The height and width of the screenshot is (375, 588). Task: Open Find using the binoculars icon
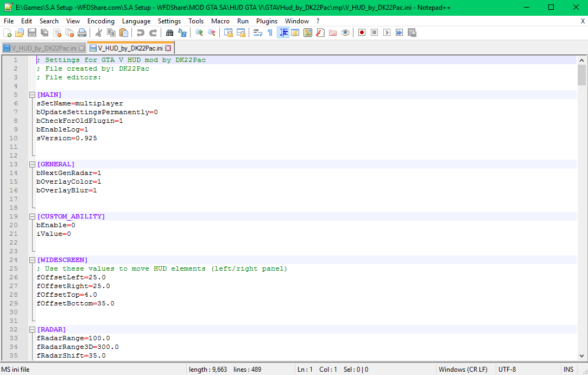[x=169, y=33]
